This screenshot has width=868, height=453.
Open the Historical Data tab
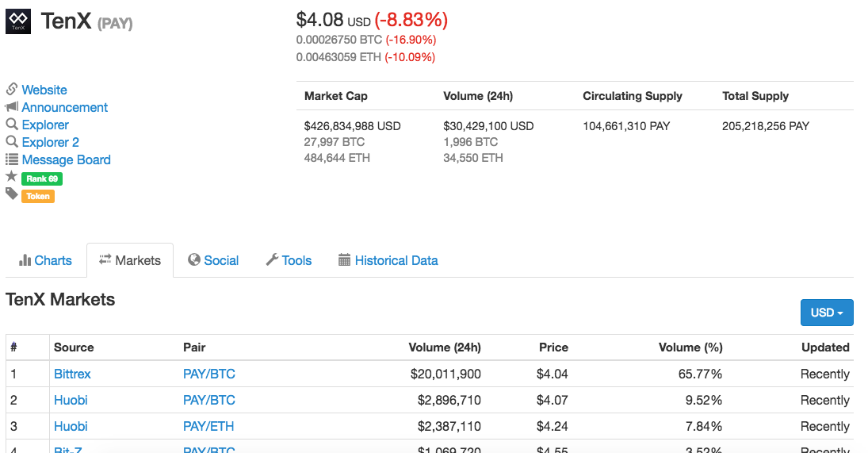[x=388, y=260]
